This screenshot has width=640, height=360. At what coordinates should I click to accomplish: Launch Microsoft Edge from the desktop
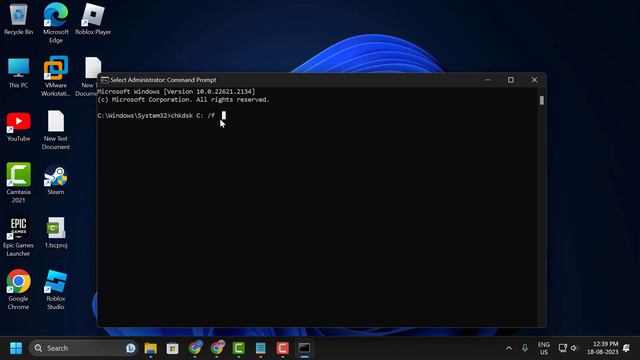click(x=56, y=23)
